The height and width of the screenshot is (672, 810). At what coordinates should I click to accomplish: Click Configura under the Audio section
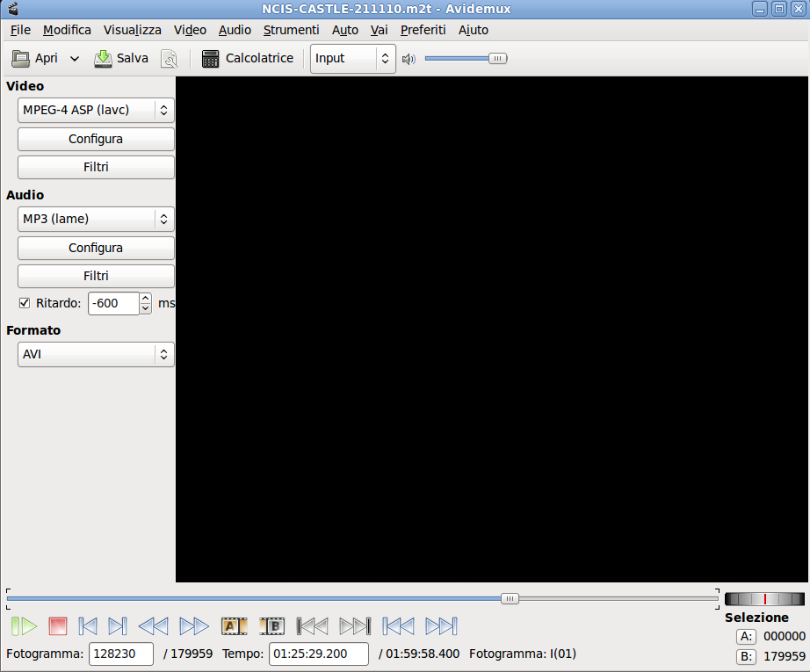pos(96,248)
